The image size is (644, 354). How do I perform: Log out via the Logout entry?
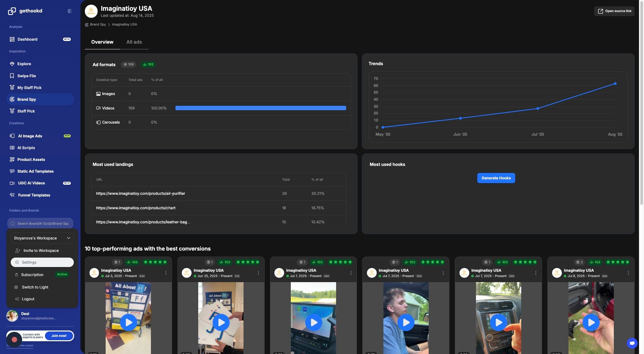42,299
